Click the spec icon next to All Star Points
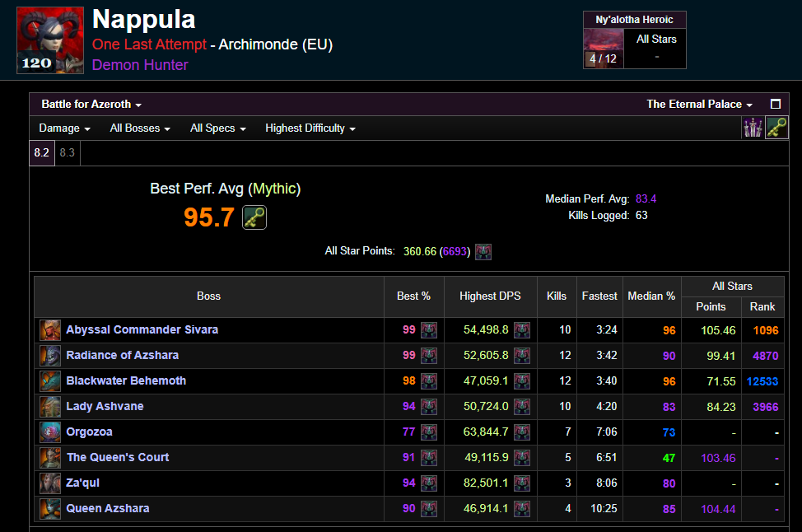 coord(483,252)
